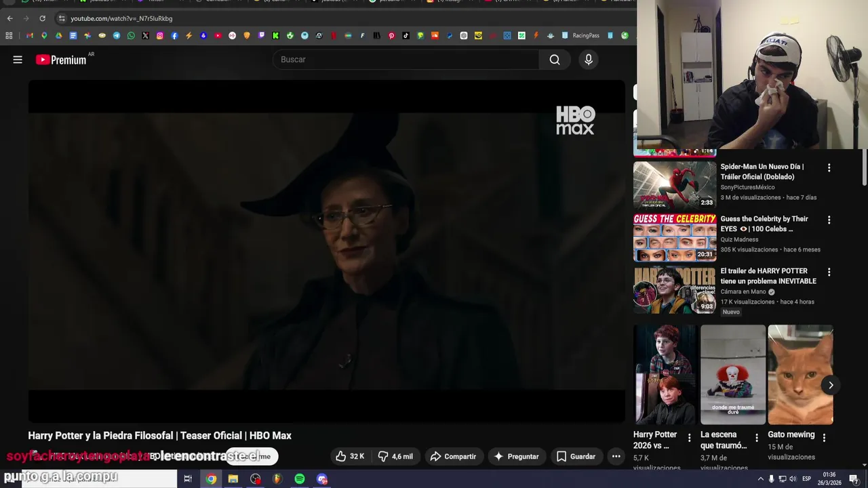The height and width of the screenshot is (488, 868).
Task: Open options for Guess the Celebrity video
Action: (x=829, y=220)
